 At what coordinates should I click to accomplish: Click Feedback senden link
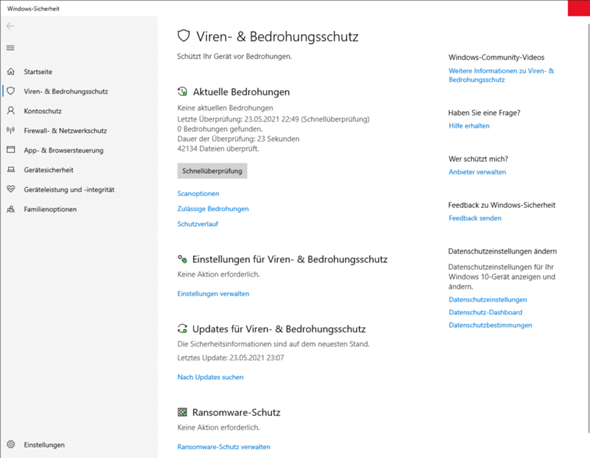pyautogui.click(x=475, y=218)
